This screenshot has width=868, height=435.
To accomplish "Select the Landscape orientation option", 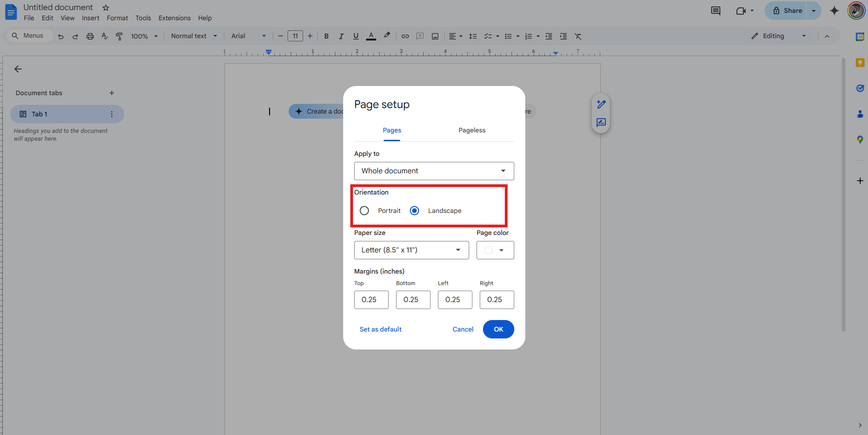I will click(x=414, y=210).
